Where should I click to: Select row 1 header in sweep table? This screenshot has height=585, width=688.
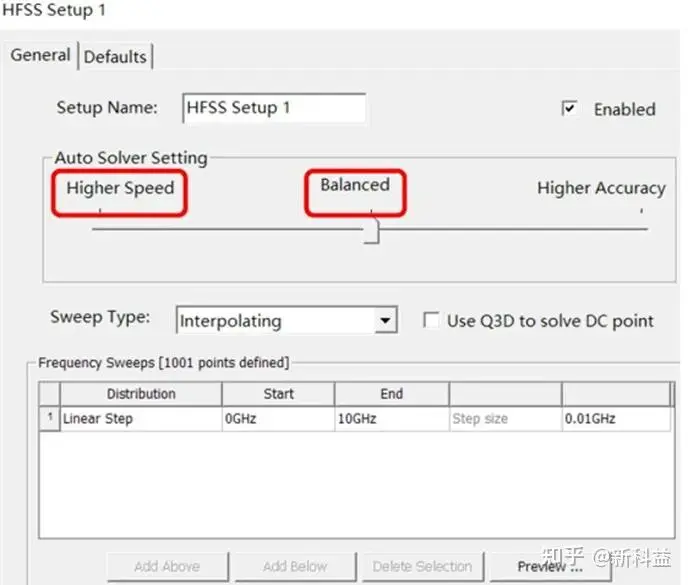50,419
